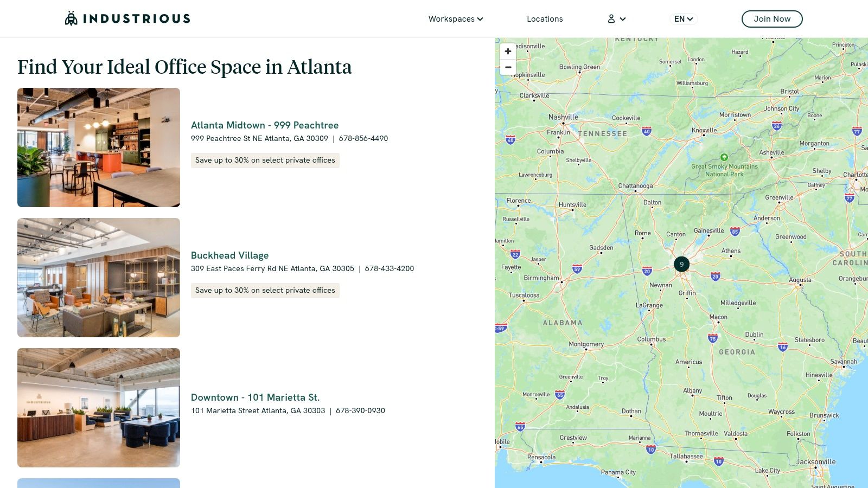This screenshot has width=868, height=488.
Task: Click the Buckhead Village 30% savings badge
Action: click(265, 291)
